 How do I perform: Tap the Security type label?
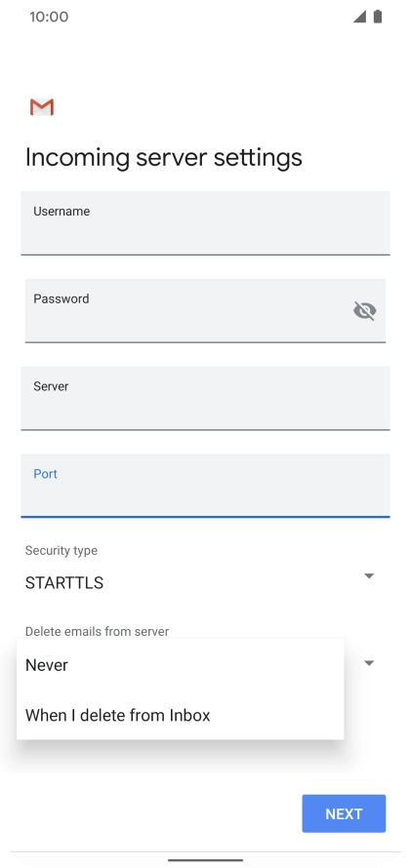point(62,551)
